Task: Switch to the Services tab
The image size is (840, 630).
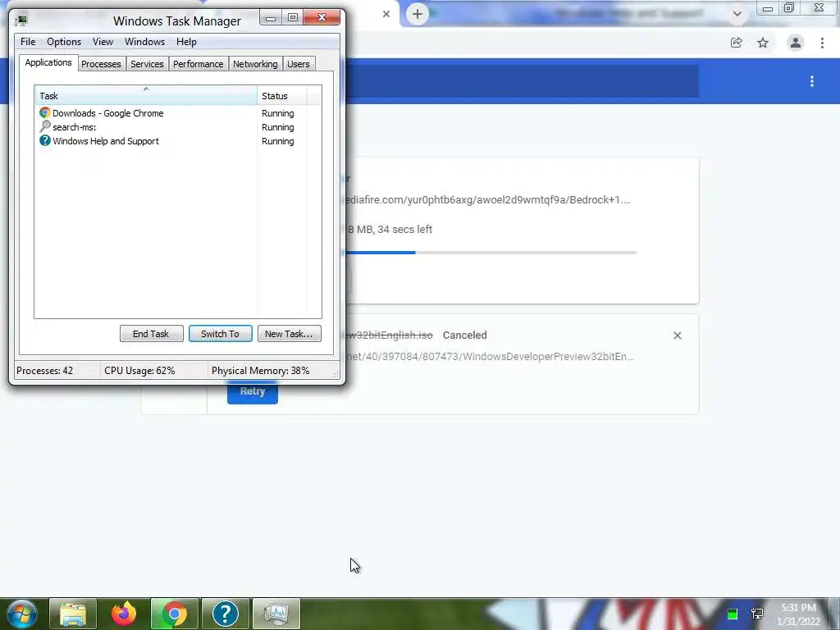Action: coord(147,64)
